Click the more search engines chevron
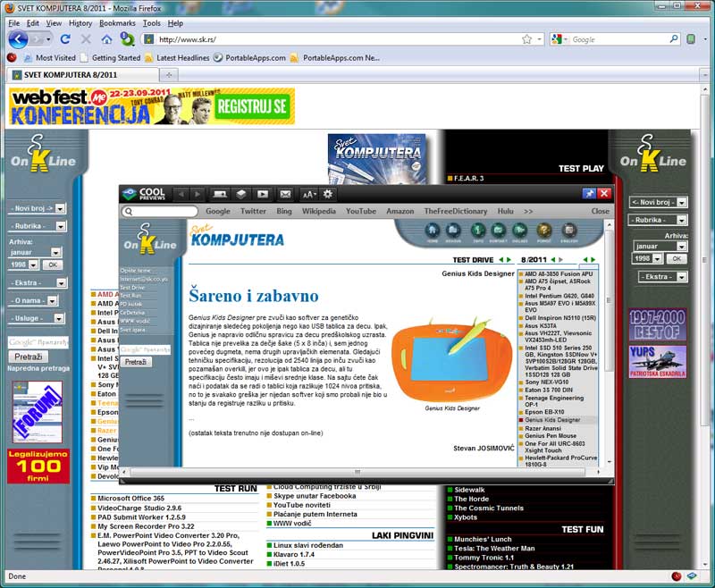 tap(528, 211)
